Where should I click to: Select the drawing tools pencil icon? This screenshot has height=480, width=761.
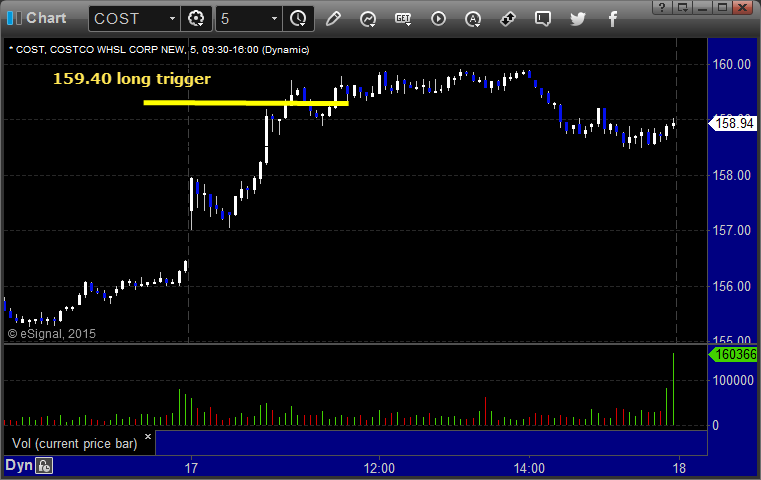click(333, 19)
